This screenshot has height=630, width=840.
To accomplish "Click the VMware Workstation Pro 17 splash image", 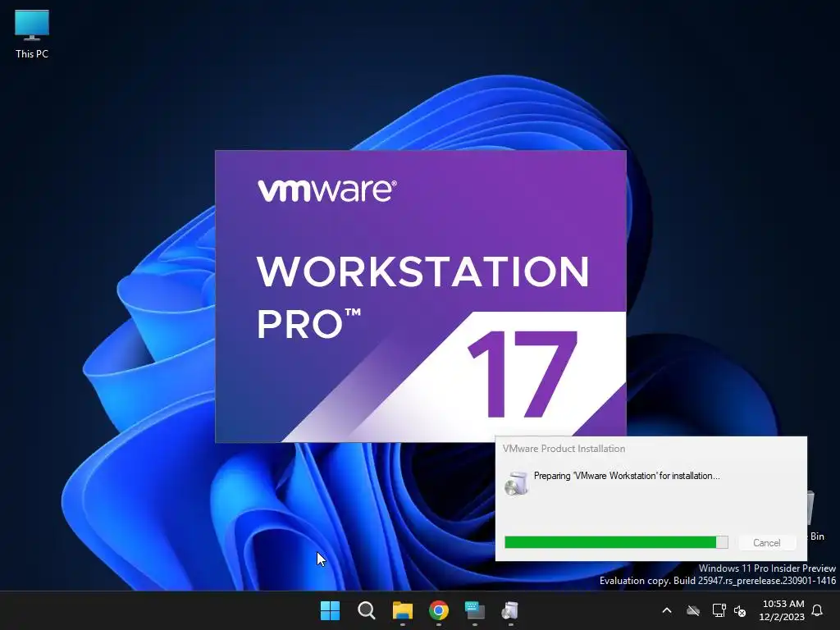I will point(421,296).
